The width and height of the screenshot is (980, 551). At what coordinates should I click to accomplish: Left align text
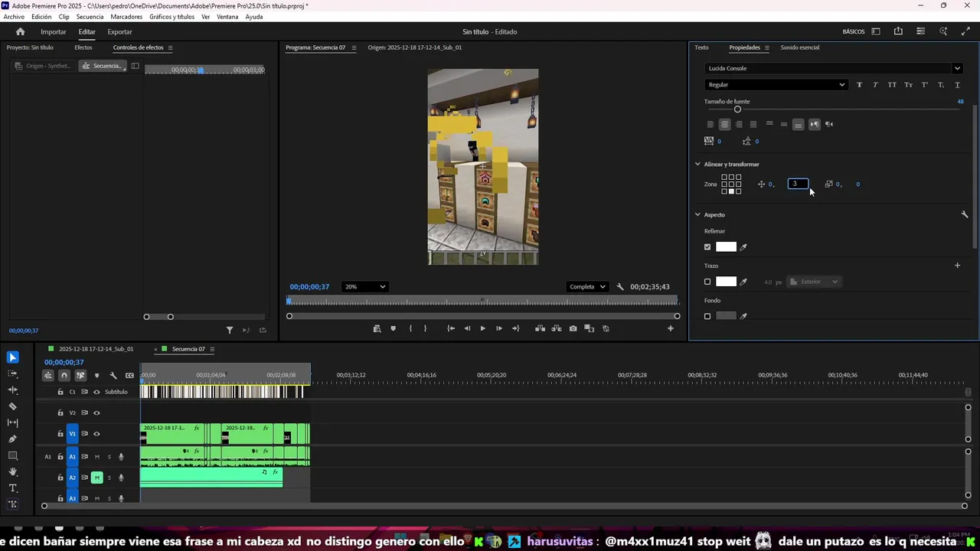[710, 124]
